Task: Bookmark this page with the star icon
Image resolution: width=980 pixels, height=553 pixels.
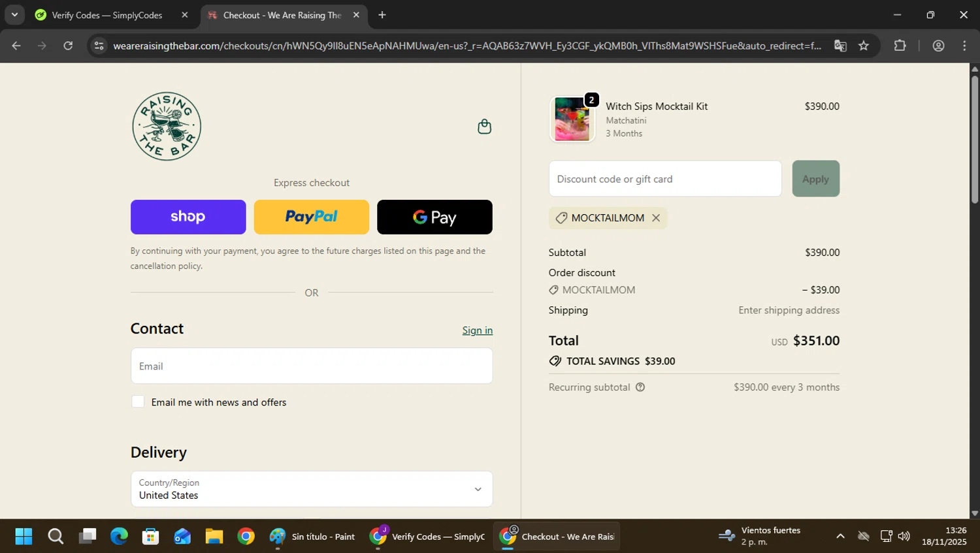Action: pos(864,46)
